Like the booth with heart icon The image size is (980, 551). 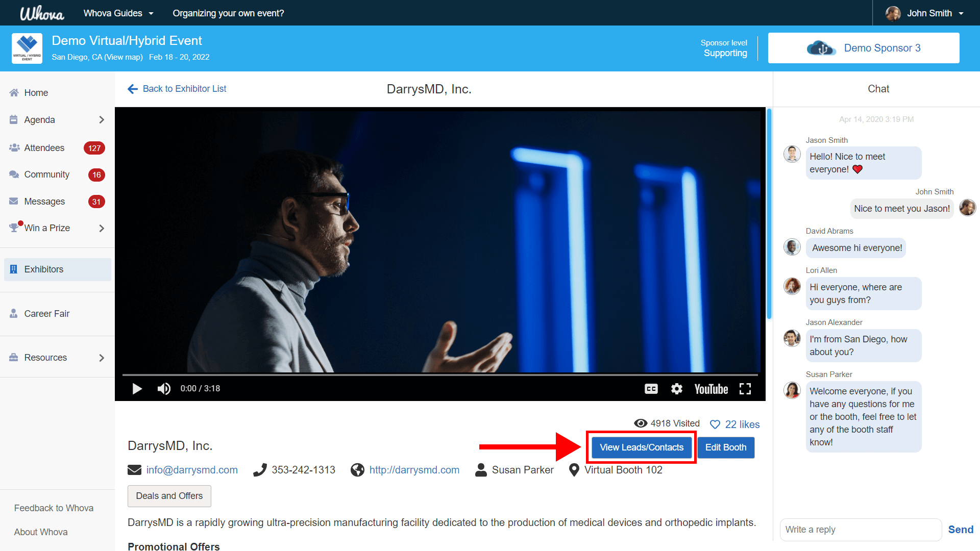coord(715,424)
